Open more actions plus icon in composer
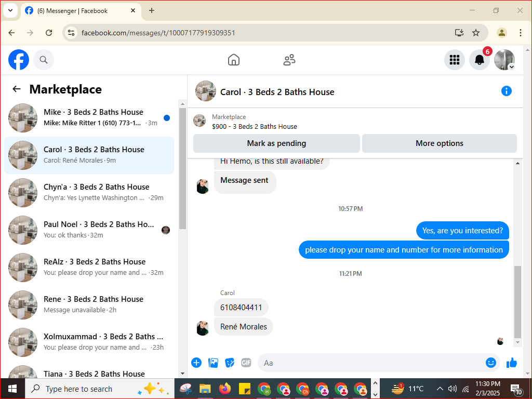 coord(196,363)
